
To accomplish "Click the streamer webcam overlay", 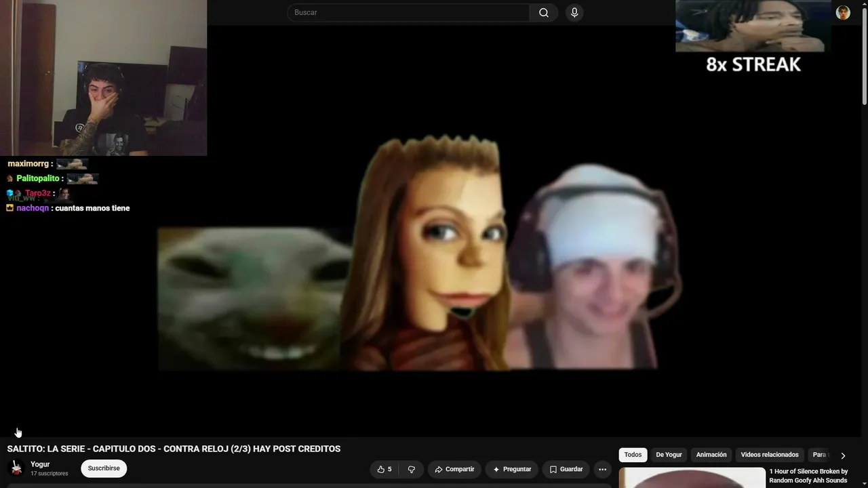I will coord(103,78).
